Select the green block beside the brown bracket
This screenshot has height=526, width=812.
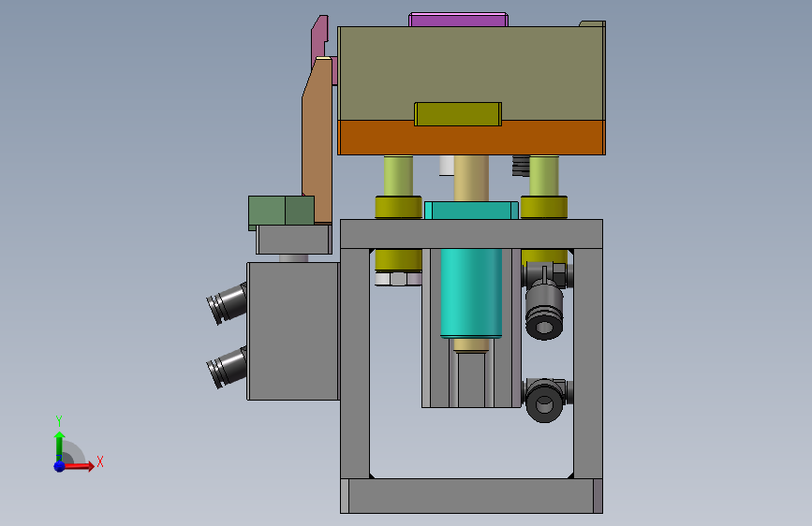[x=281, y=211]
